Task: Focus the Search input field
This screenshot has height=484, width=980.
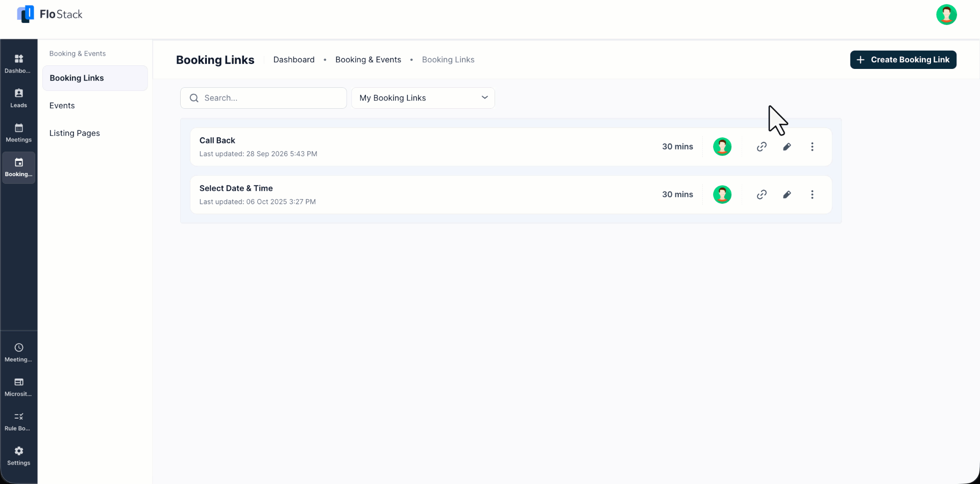Action: [x=263, y=98]
